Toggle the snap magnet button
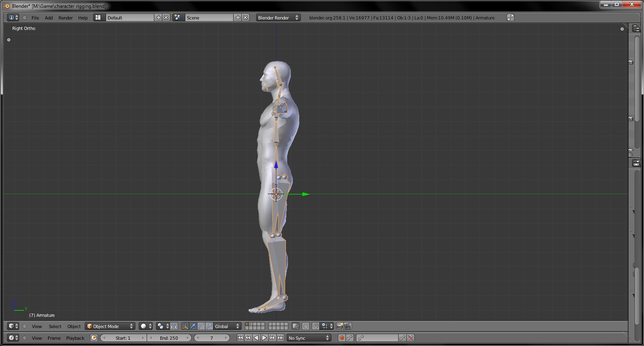The image size is (644, 346). tap(316, 326)
